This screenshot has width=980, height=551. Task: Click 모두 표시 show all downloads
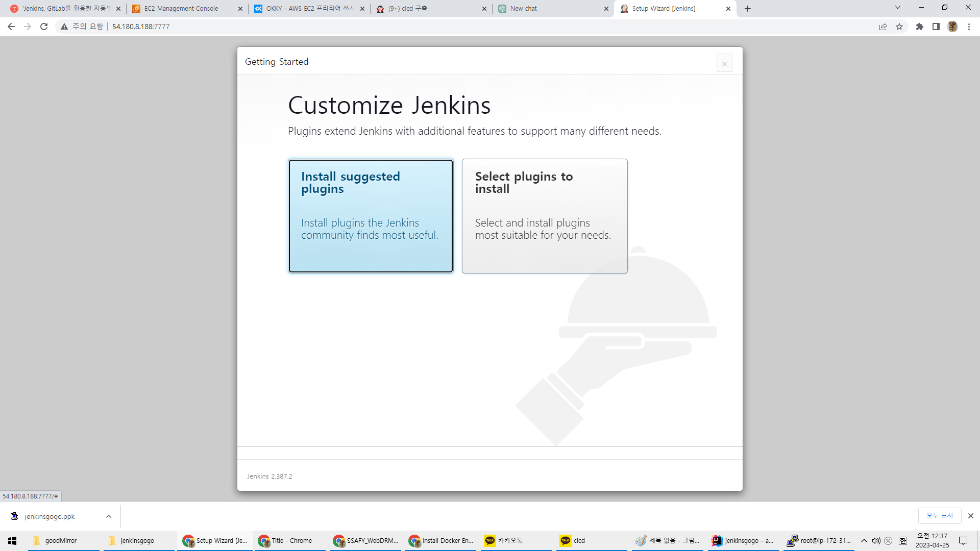pos(939,515)
